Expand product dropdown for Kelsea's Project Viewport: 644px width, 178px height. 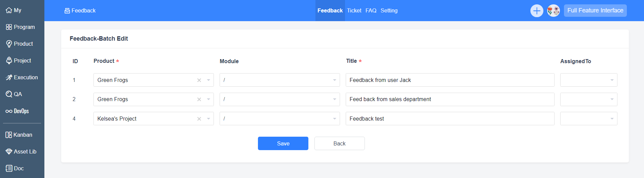tap(209, 119)
